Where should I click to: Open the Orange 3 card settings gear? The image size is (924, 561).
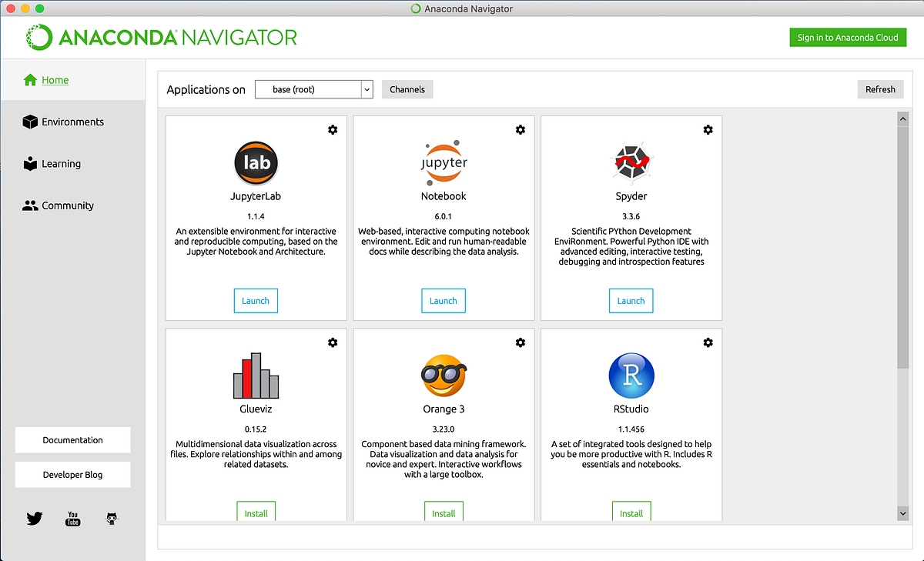click(x=521, y=342)
